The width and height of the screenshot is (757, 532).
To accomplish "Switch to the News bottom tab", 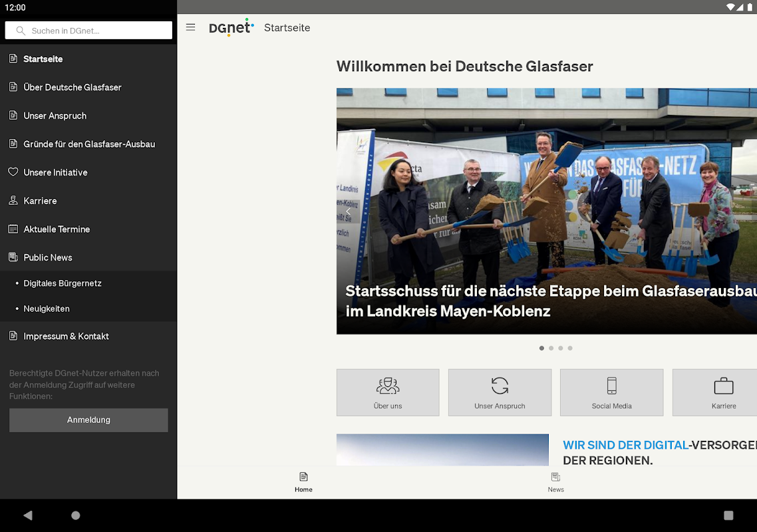I will [x=555, y=482].
